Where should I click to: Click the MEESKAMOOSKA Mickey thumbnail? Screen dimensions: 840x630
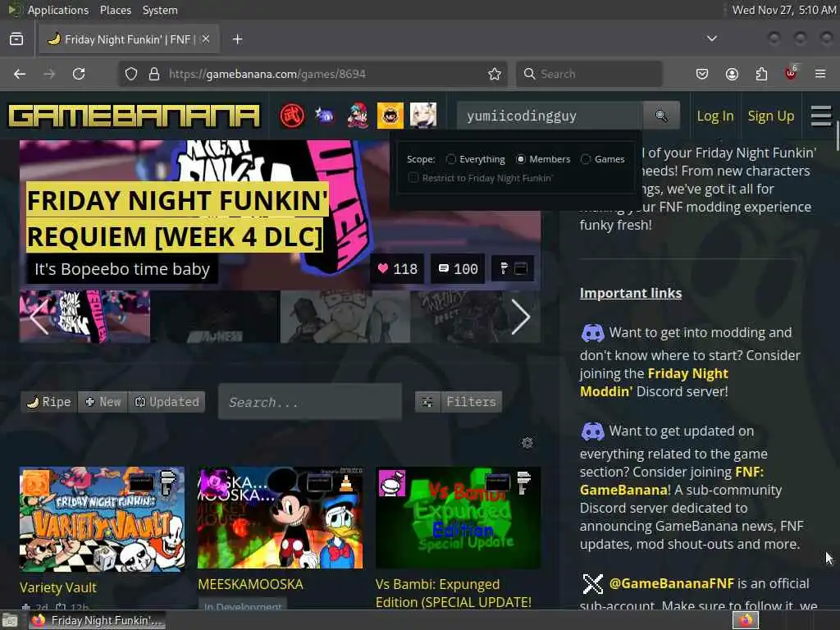(281, 518)
